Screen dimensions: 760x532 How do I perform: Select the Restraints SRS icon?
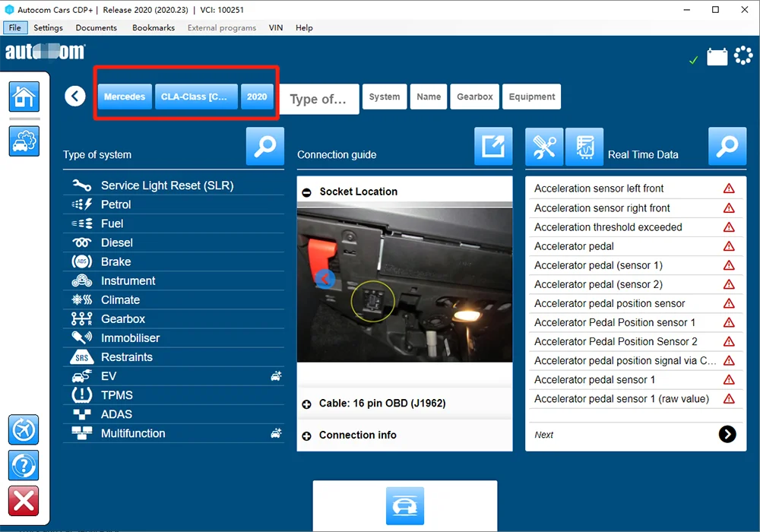click(81, 357)
